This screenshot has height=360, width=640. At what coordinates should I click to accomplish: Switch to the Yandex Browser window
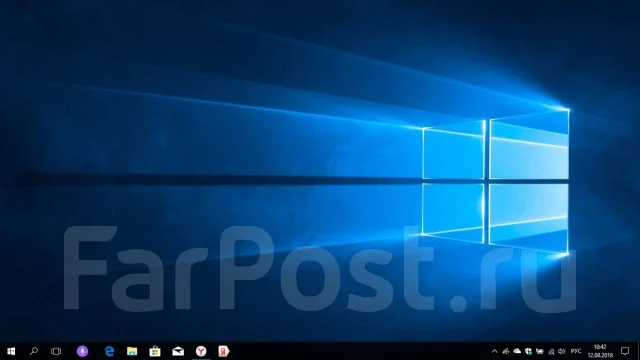click(x=201, y=351)
